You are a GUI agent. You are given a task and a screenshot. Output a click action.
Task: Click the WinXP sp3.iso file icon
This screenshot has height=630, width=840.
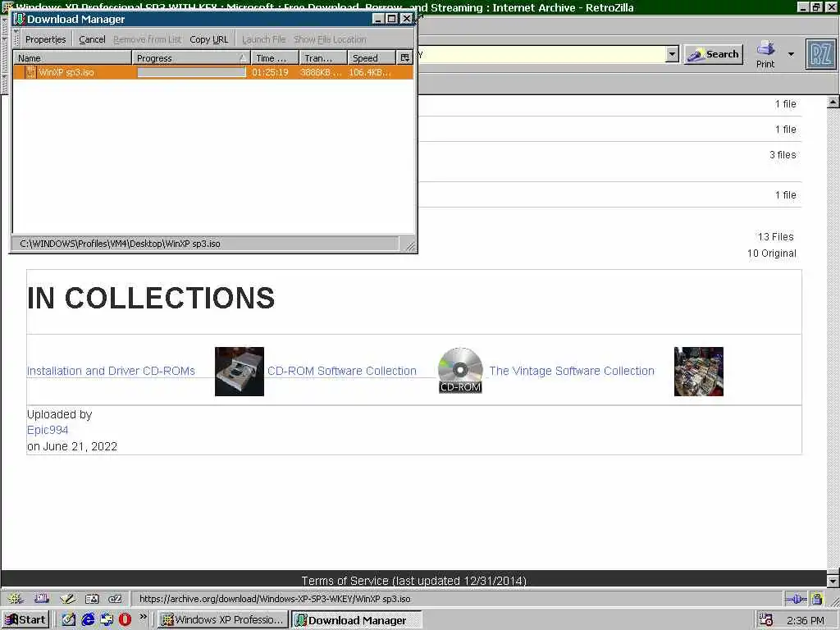click(30, 72)
